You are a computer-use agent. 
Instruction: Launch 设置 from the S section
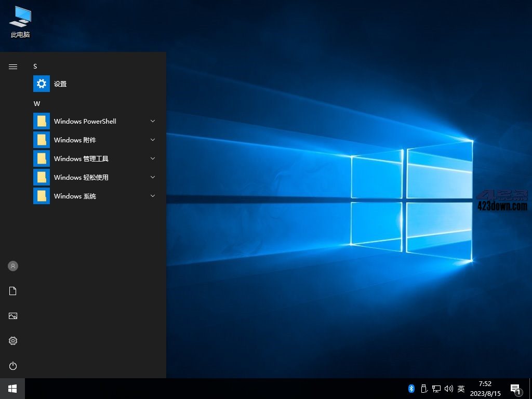click(61, 84)
